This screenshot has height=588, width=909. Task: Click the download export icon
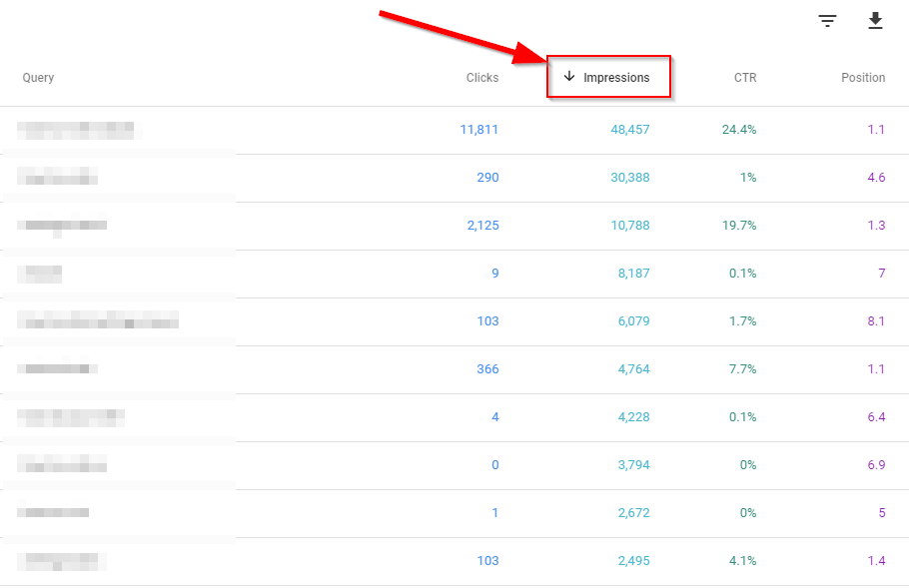(875, 21)
